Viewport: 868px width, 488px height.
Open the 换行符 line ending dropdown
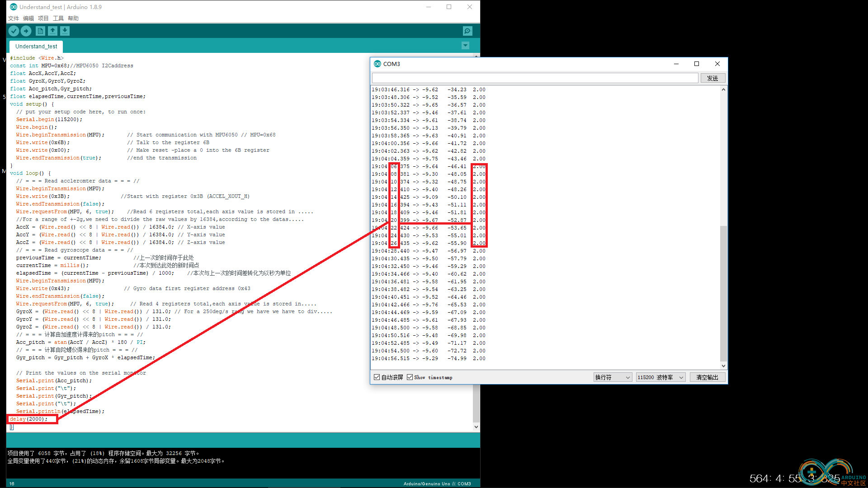pos(613,377)
